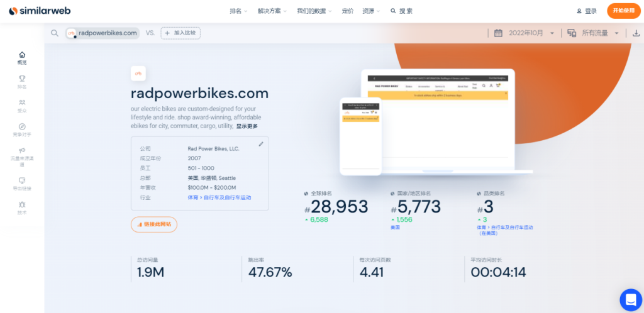
Task: Open the 受众 audience sidebar icon
Action: click(22, 102)
